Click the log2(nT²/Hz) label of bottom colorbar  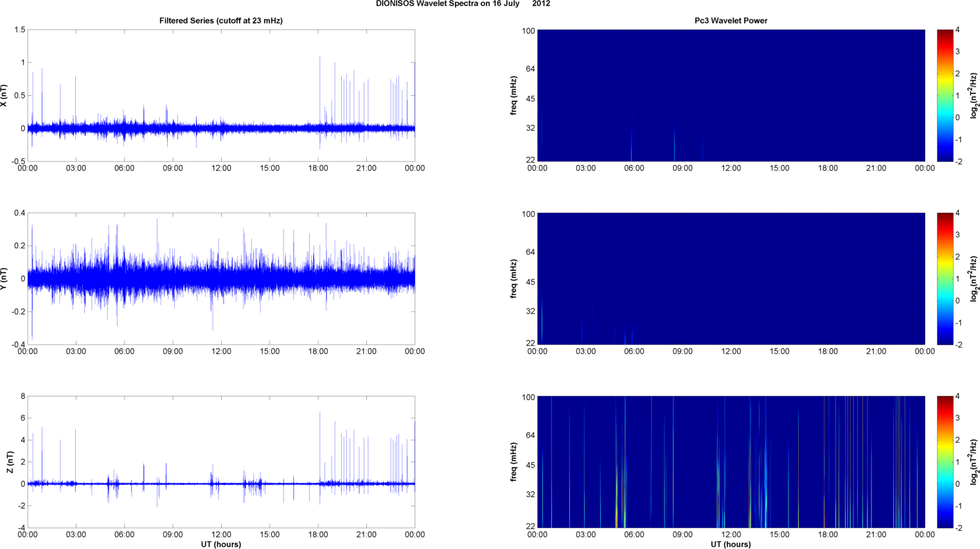click(974, 462)
